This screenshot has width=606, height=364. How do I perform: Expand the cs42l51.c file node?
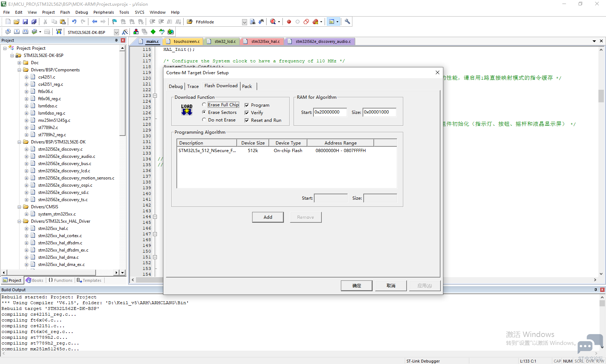(x=26, y=77)
